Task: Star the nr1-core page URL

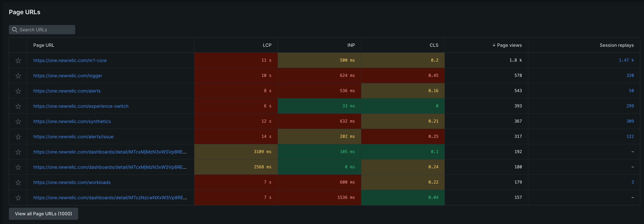Action: pyautogui.click(x=18, y=60)
